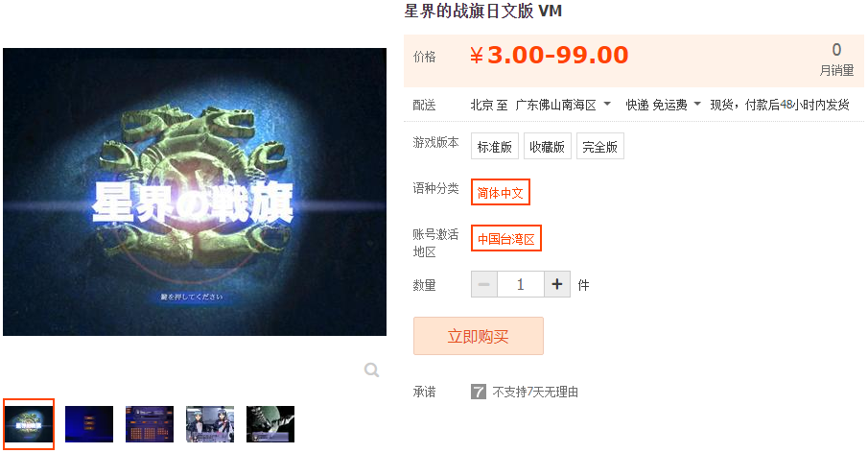This screenshot has width=868, height=453.
Task: Select the 标准版 game version option
Action: coord(494,146)
